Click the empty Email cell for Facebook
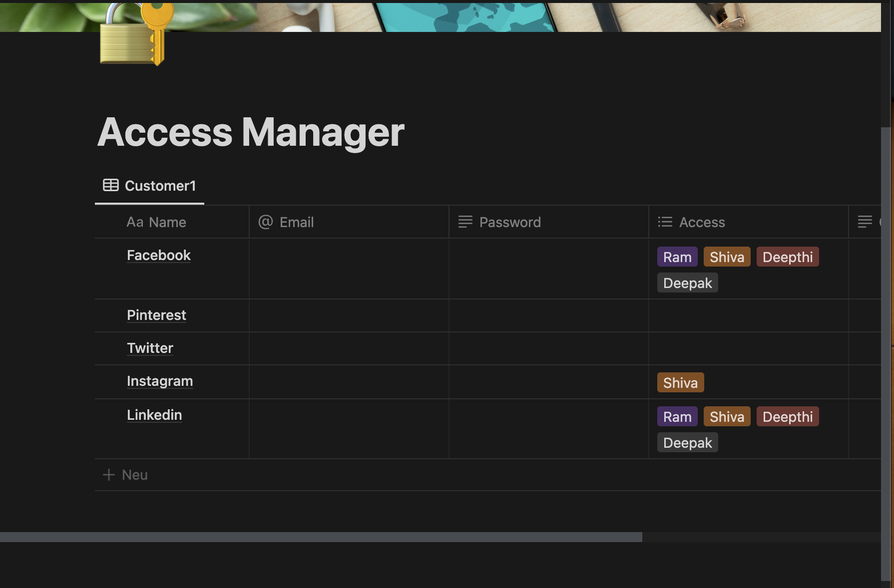Viewport: 894px width, 588px height. [349, 269]
